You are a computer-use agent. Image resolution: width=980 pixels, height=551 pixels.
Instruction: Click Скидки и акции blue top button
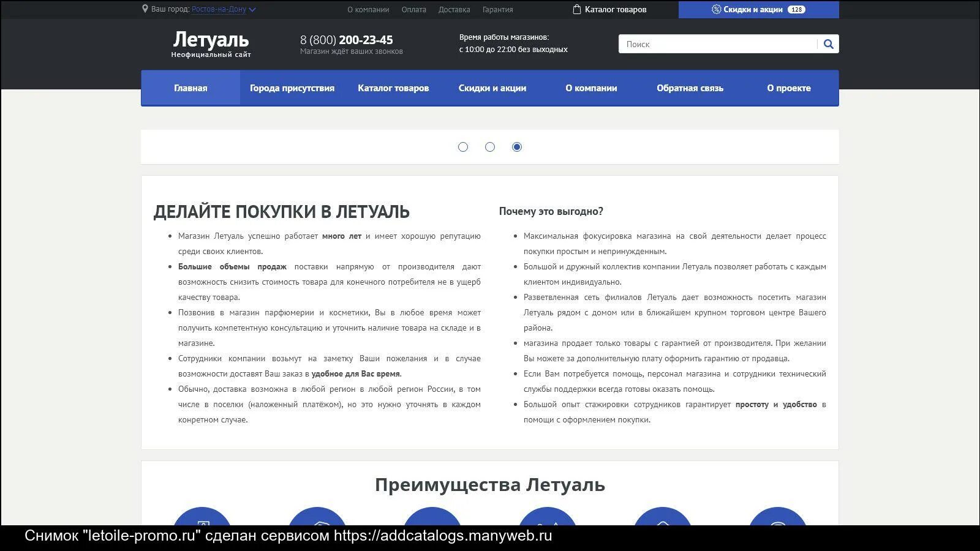tap(759, 10)
